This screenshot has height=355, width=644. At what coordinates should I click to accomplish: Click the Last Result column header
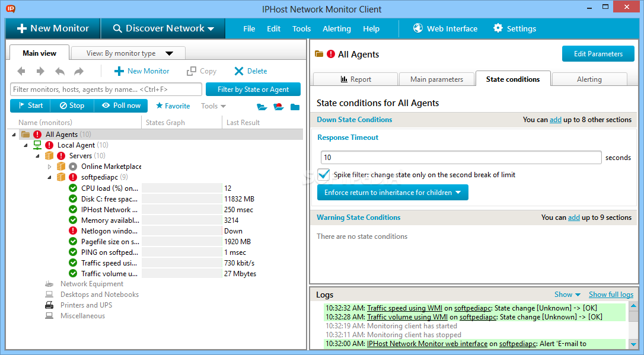coord(243,122)
